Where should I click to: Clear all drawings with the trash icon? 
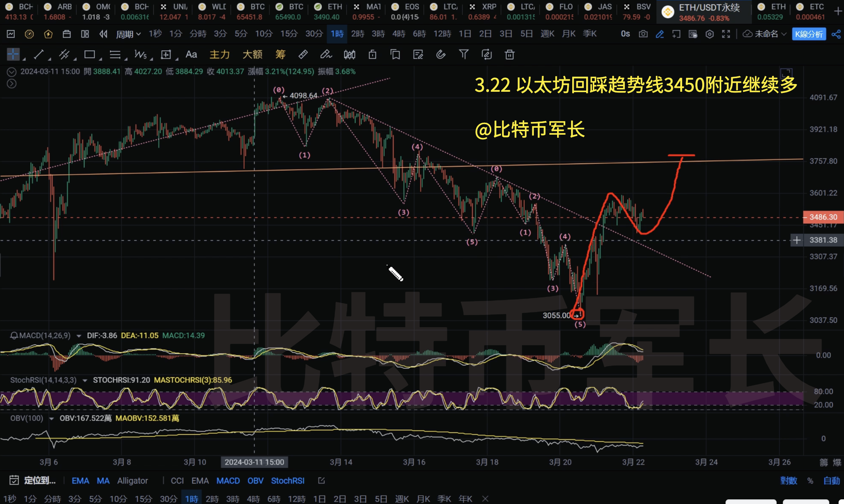(x=509, y=55)
